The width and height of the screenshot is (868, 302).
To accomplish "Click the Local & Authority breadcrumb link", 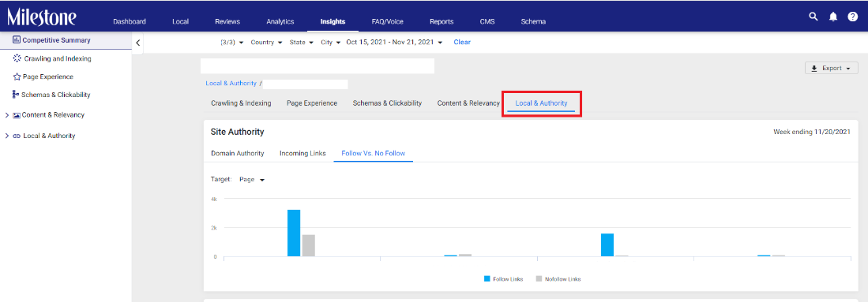I will point(231,83).
